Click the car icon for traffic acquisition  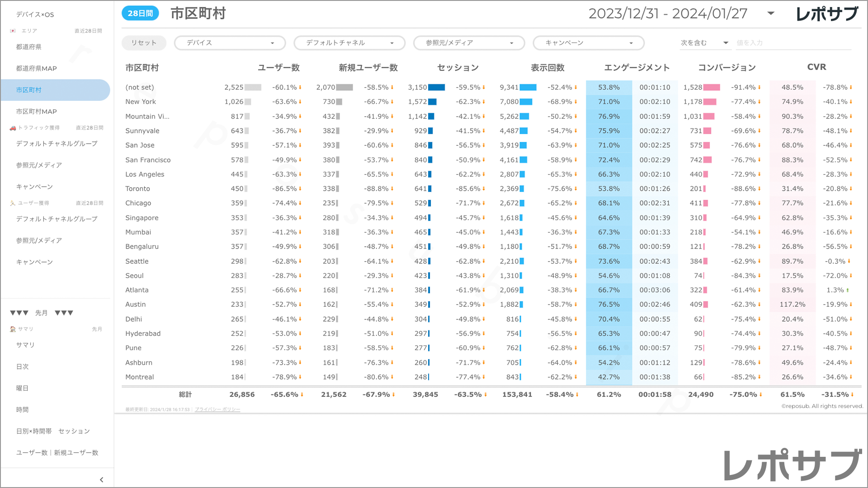13,128
